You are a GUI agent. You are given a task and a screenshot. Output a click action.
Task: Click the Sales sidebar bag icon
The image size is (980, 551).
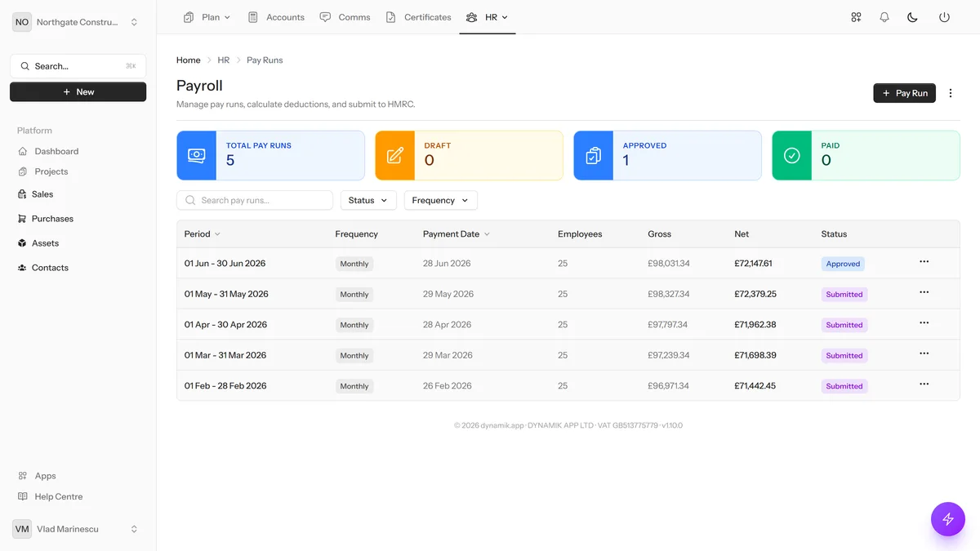[22, 194]
